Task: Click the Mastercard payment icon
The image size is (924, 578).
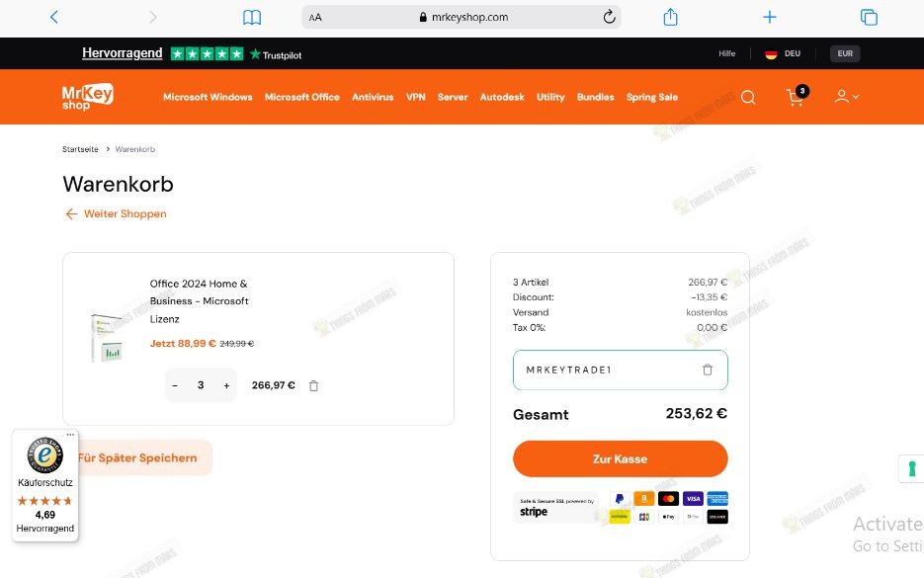Action: pos(668,498)
